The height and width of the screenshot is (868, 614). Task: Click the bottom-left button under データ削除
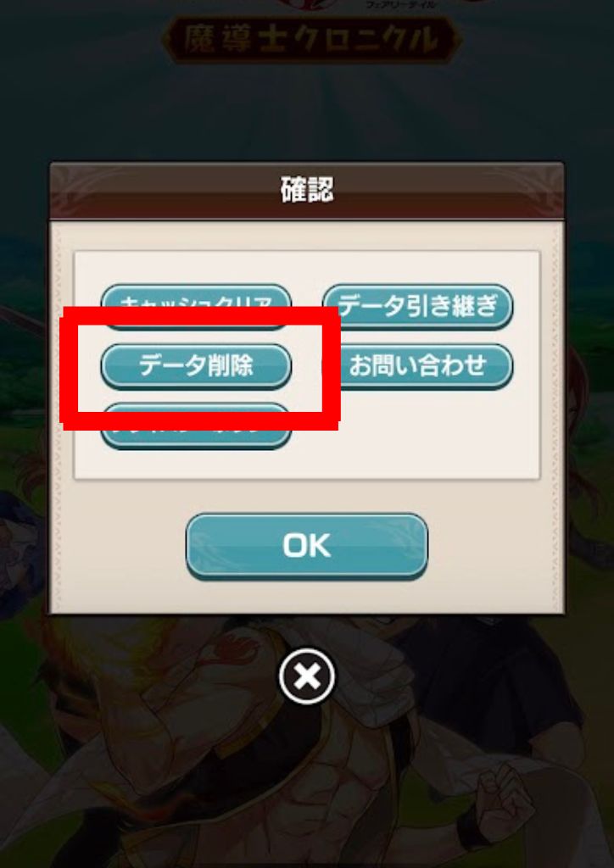coord(196,437)
